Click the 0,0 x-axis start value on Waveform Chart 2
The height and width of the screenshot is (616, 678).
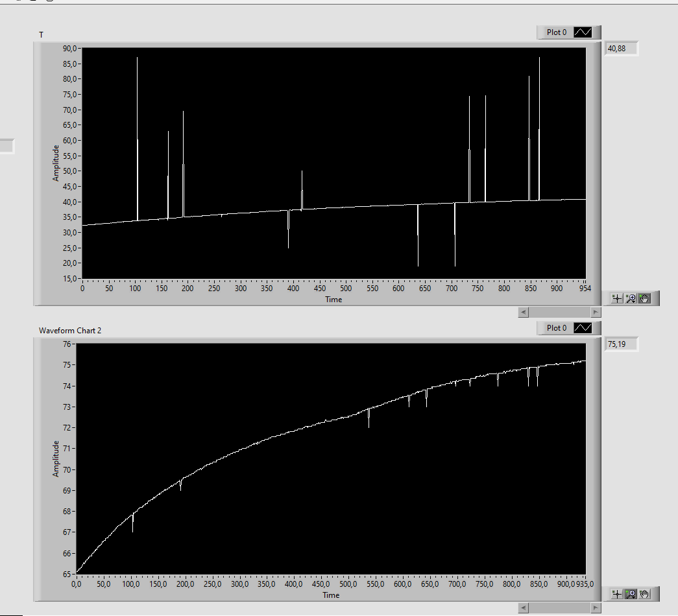[76, 584]
